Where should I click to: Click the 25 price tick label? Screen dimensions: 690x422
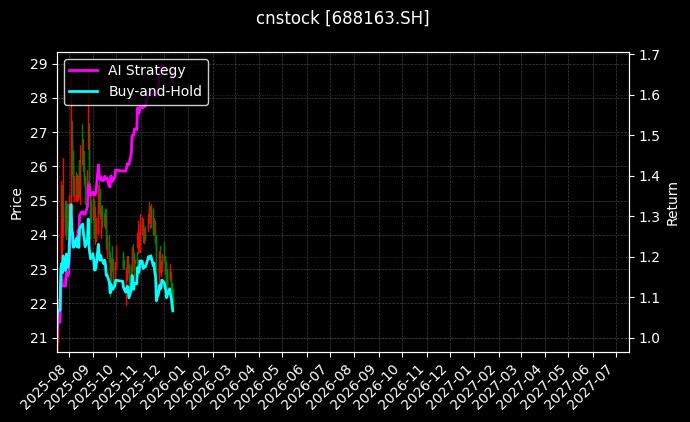pyautogui.click(x=40, y=201)
